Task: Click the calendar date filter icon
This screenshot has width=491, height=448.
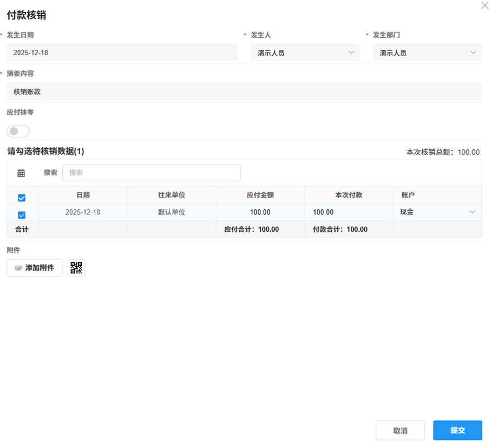Action: 22,172
